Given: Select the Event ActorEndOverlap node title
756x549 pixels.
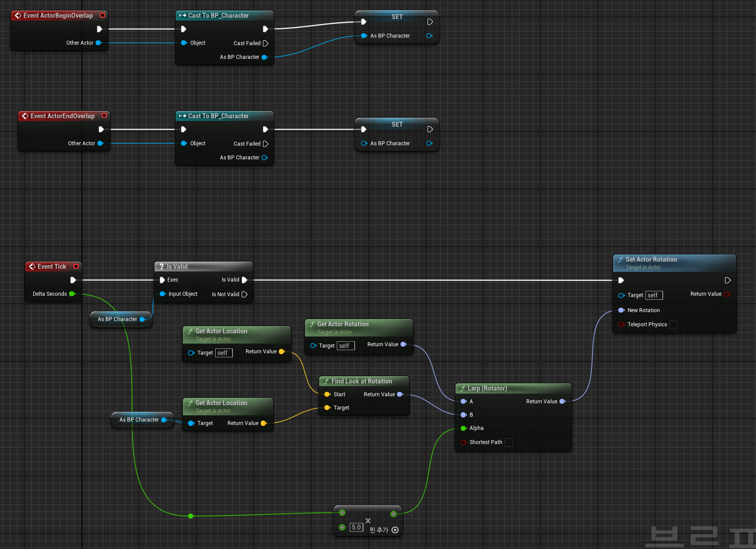Looking at the screenshot, I should (62, 116).
